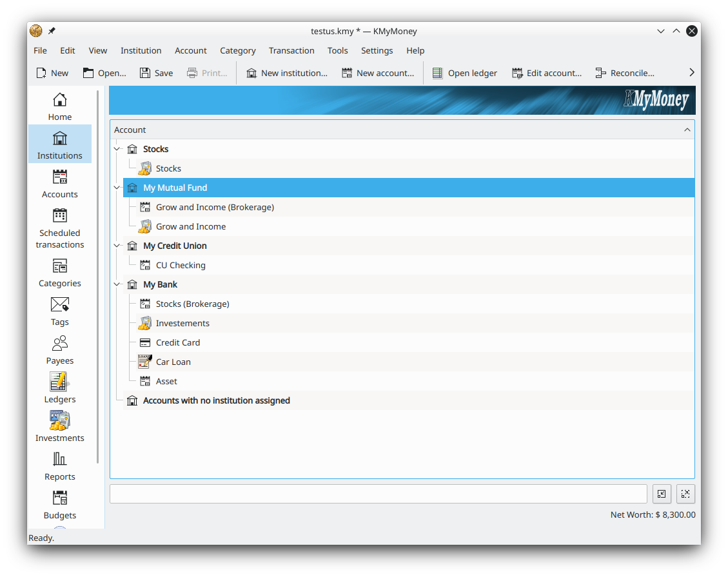
Task: Open the Reports view
Action: [60, 466]
